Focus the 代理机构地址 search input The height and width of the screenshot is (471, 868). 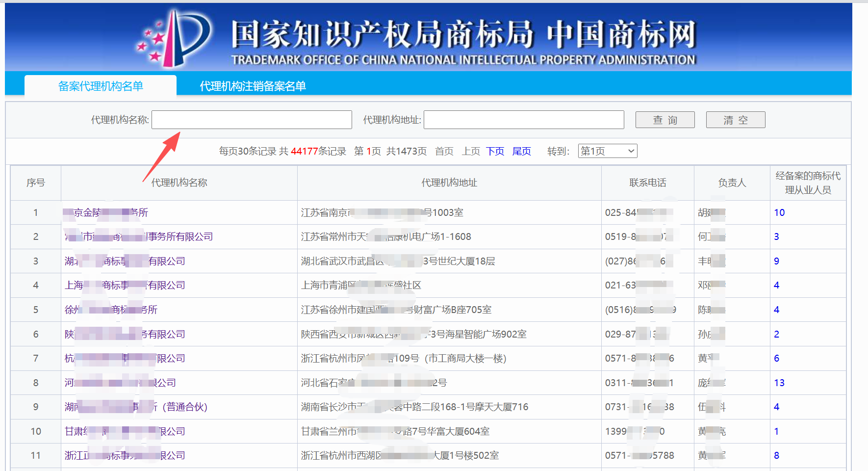click(524, 120)
